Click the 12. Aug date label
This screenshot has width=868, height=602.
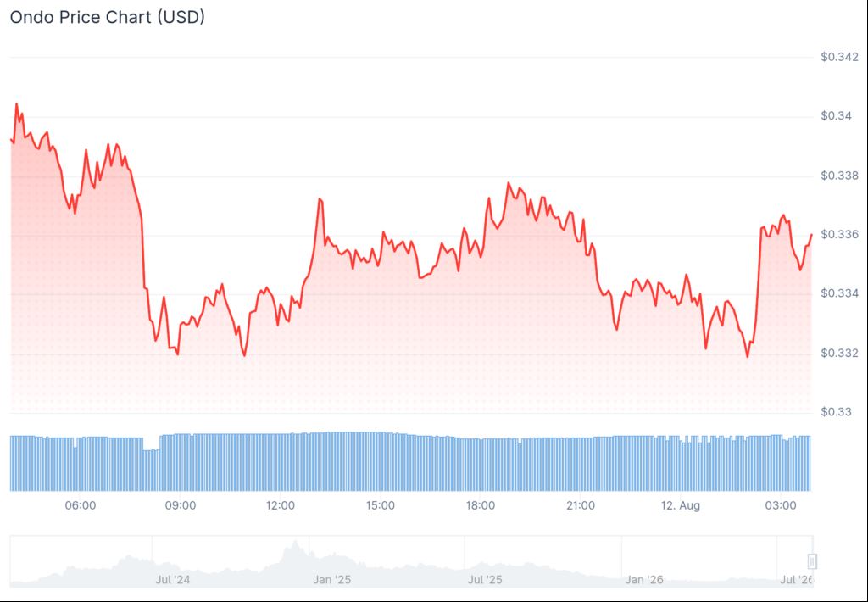click(x=681, y=505)
